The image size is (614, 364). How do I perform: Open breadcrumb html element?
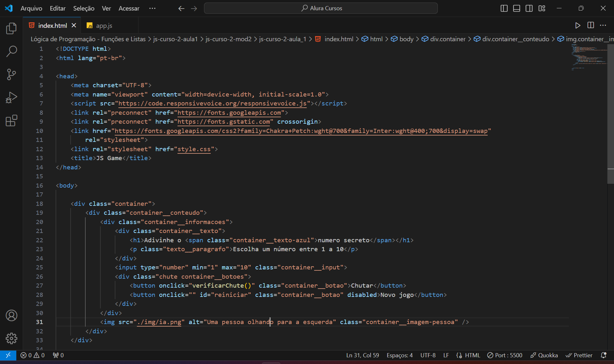click(372, 39)
